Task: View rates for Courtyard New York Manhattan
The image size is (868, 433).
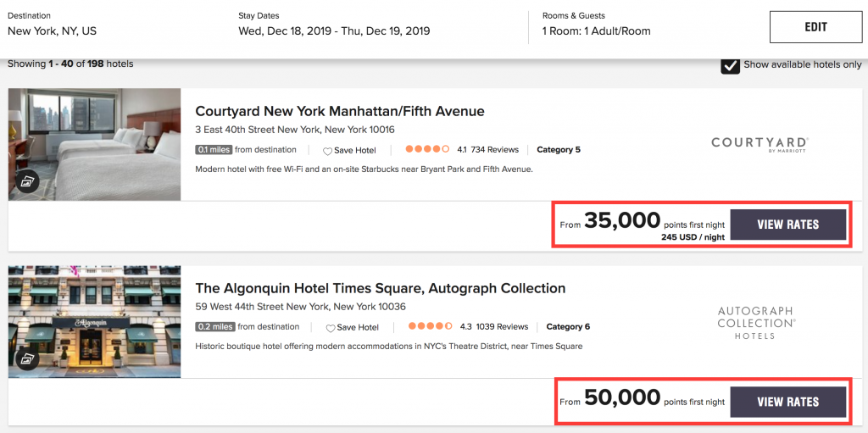Action: click(x=787, y=225)
